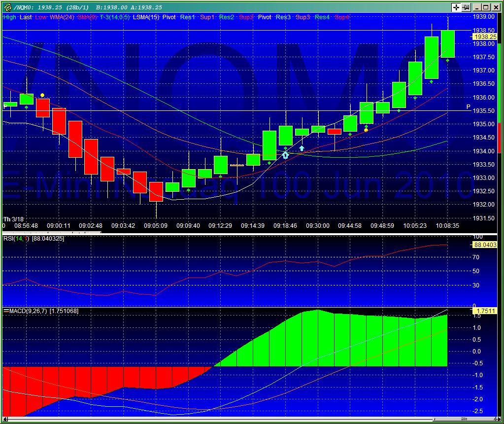Click the 0.0 level on MACD scale
504x424 pixels.
coord(477,352)
